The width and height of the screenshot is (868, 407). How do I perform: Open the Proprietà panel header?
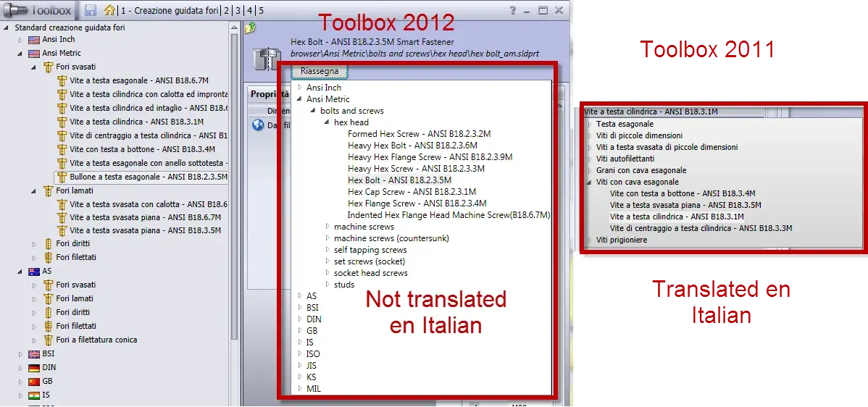coord(270,94)
